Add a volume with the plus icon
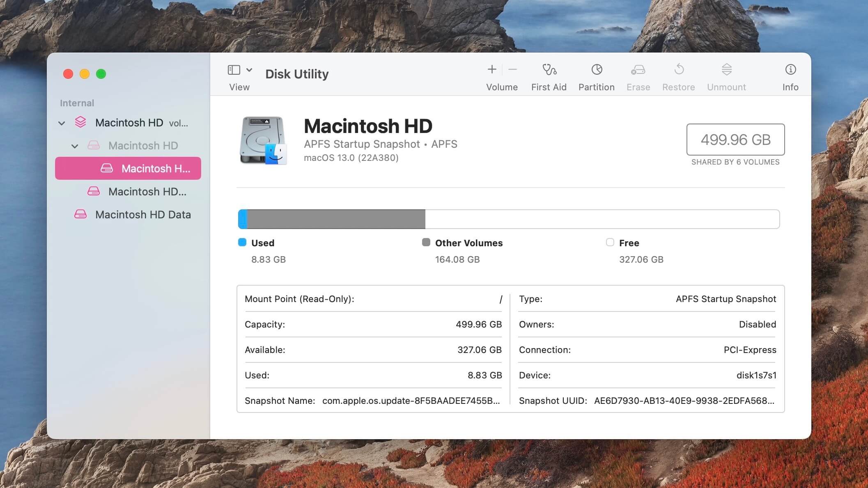 tap(491, 69)
